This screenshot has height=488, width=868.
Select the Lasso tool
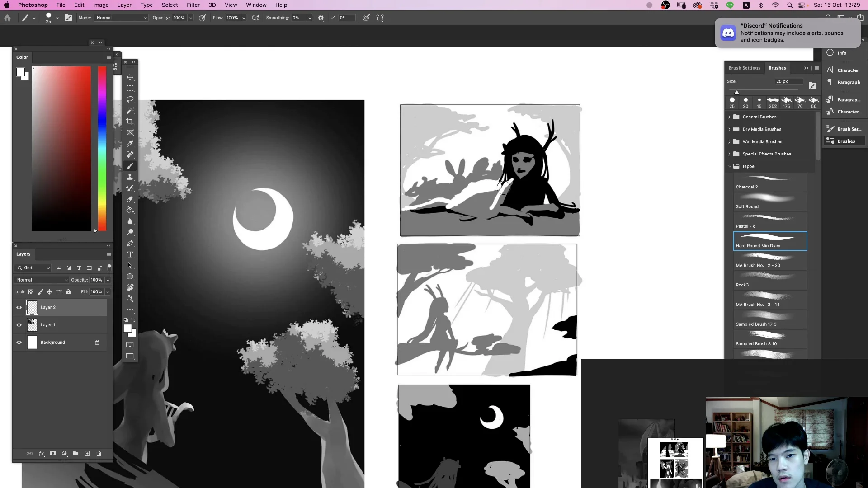click(130, 99)
